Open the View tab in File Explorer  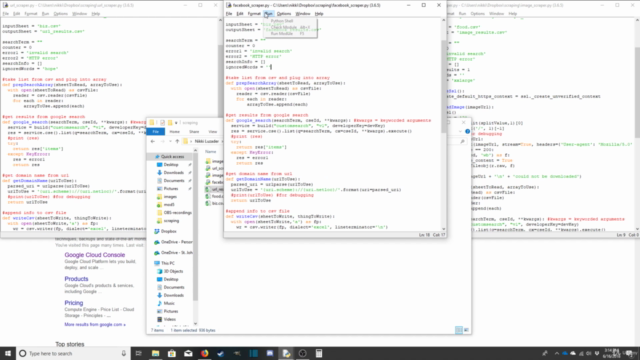coord(213,131)
